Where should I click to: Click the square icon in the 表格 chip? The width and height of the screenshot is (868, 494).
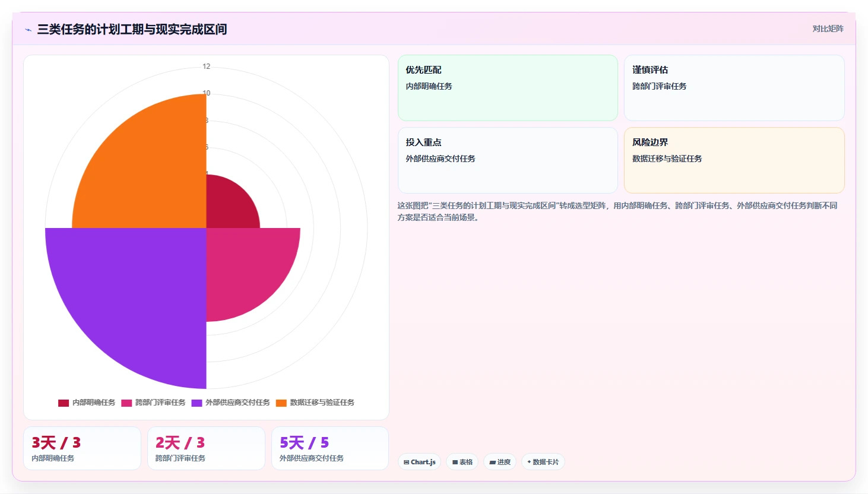(455, 462)
